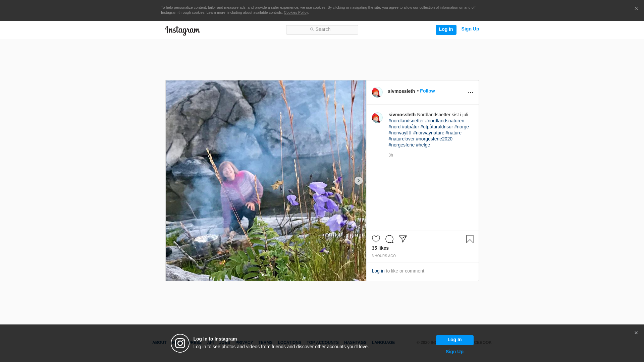Click Log in to like or comment
The image size is (644, 362).
pyautogui.click(x=378, y=271)
